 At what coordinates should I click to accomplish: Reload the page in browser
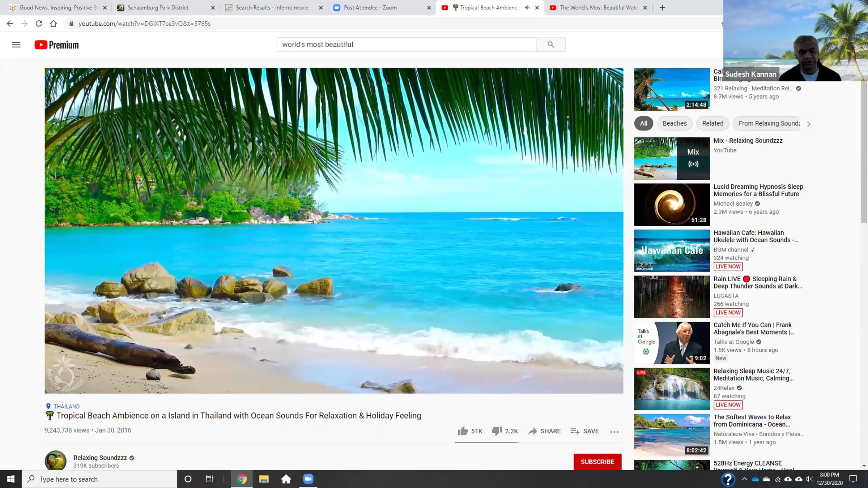pos(39,23)
